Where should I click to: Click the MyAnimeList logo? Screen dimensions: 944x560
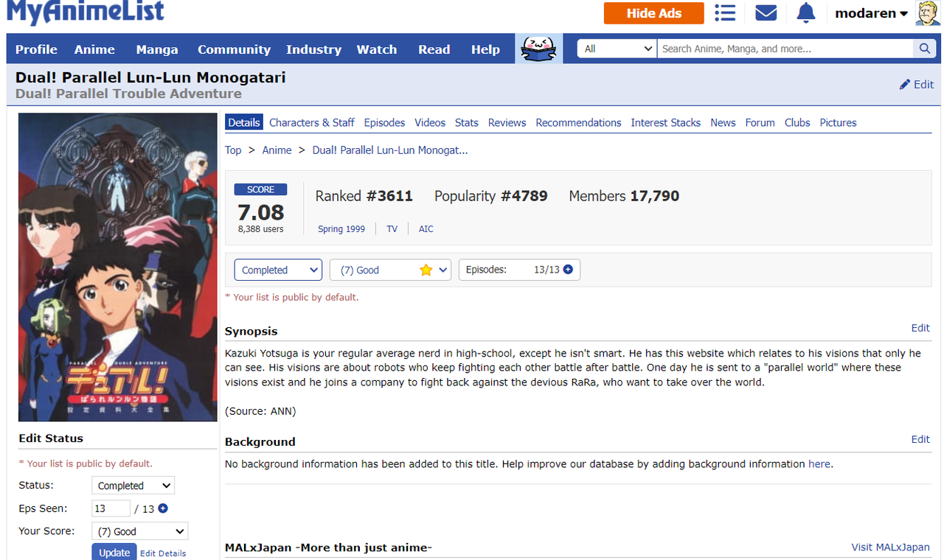click(86, 12)
